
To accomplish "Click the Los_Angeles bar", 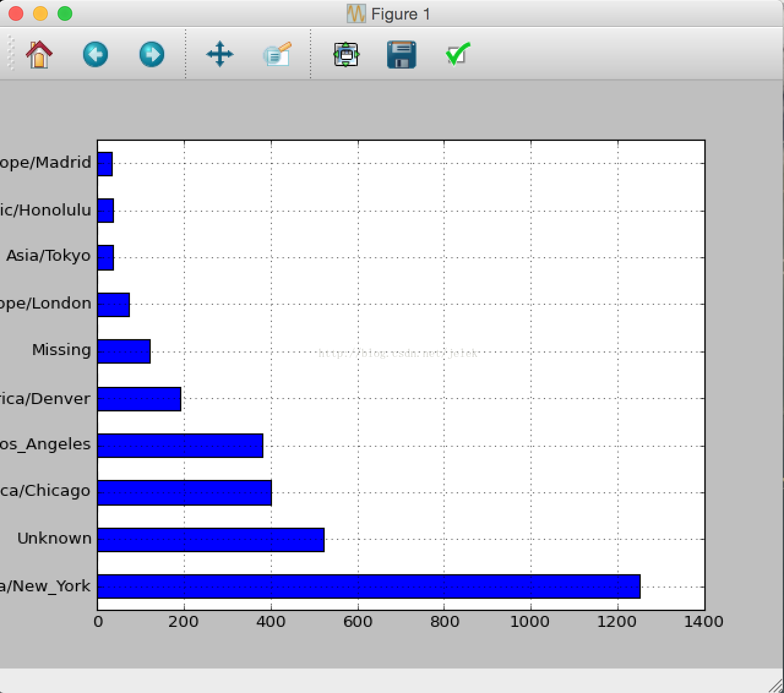I will click(180, 446).
